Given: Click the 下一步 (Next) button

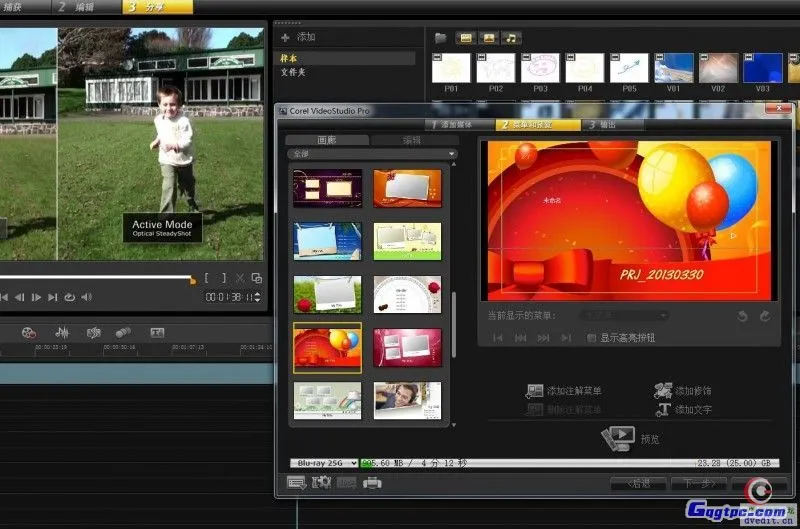Looking at the screenshot, I should coord(698,483).
